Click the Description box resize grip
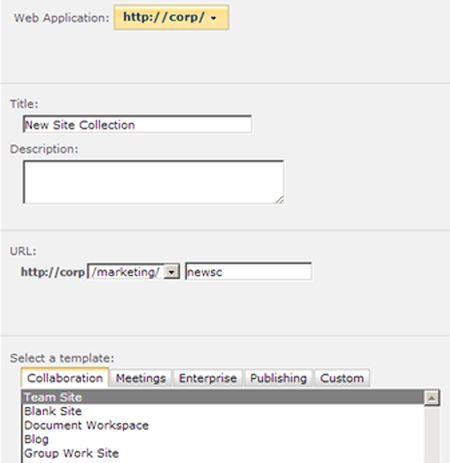450x463 pixels. tap(279, 199)
